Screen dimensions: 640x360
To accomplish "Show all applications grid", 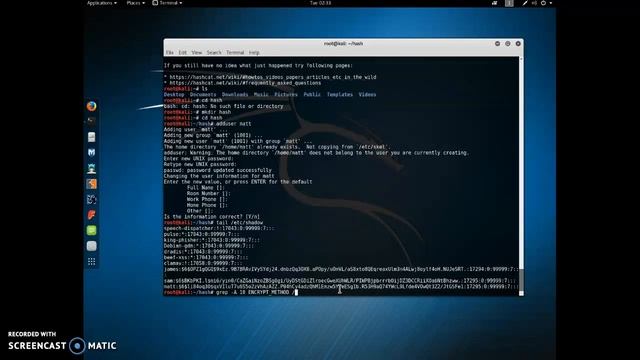I will pos(91,262).
